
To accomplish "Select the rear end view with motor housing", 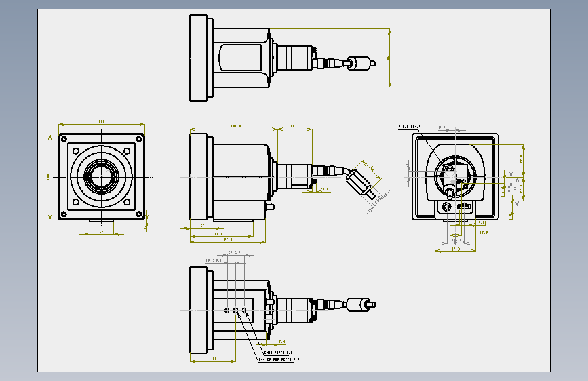I will coord(455,177).
